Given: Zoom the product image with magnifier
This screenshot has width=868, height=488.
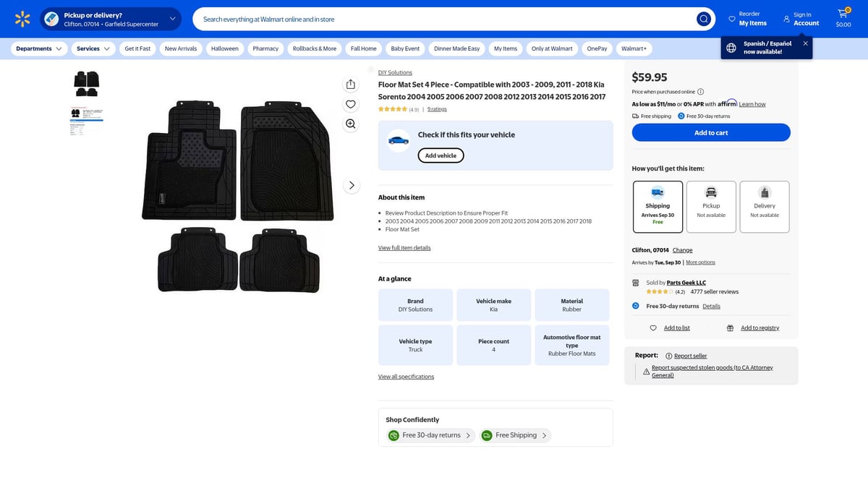Looking at the screenshot, I should pyautogui.click(x=351, y=124).
